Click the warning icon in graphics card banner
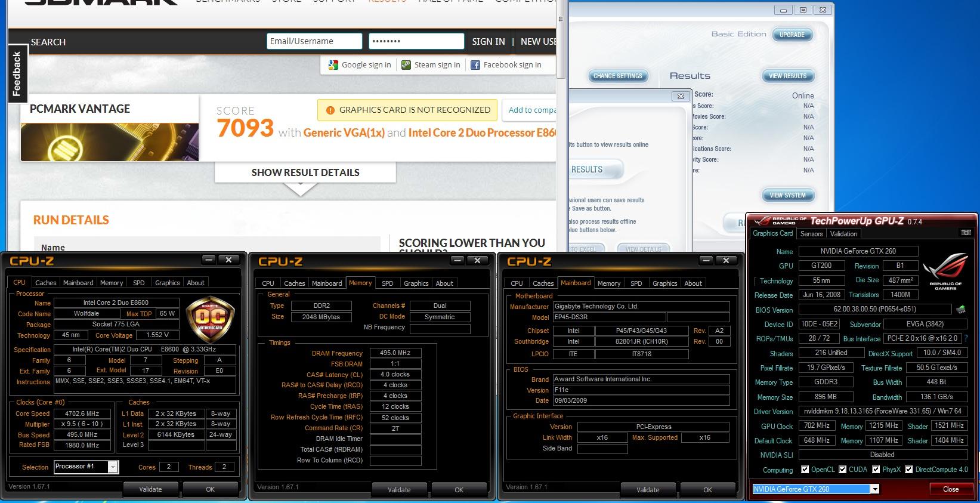The width and height of the screenshot is (980, 503). [x=330, y=110]
